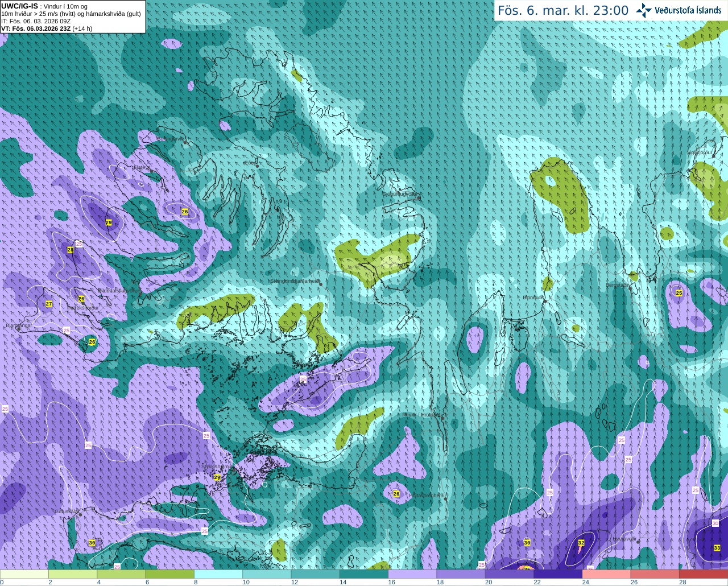Click the Bolungarvík station label

pyautogui.click(x=170, y=139)
